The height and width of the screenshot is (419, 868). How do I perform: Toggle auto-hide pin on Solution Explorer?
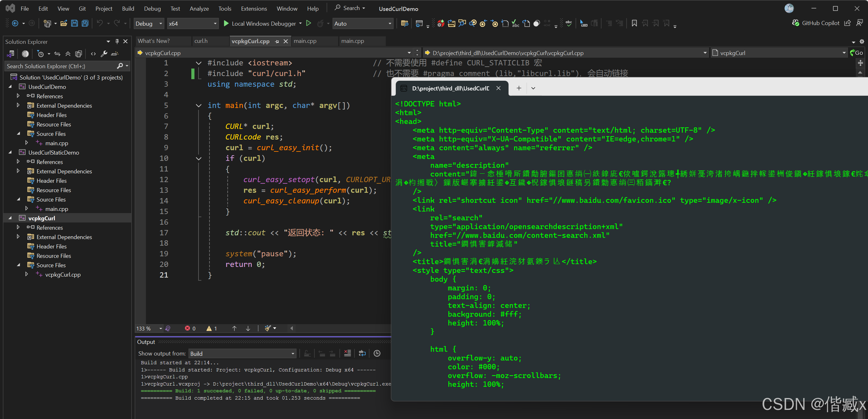pos(117,41)
